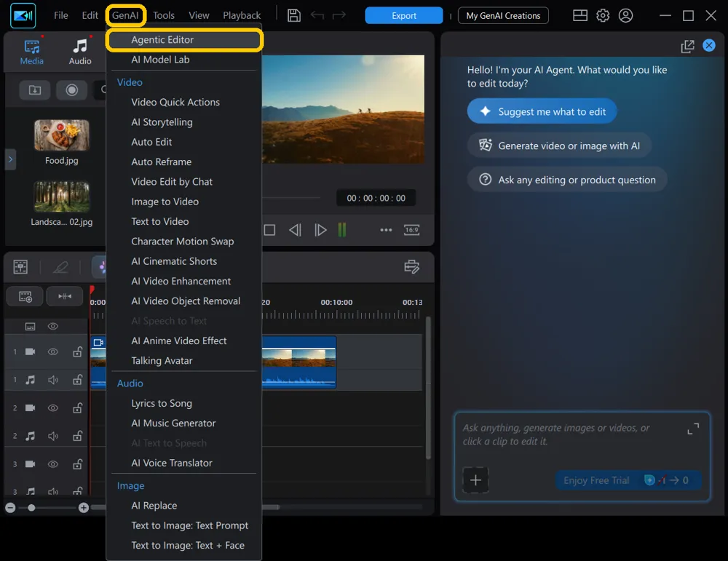Screen dimensions: 728x561
Task: Click the PowerDirector app logo icon
Action: coord(23,16)
